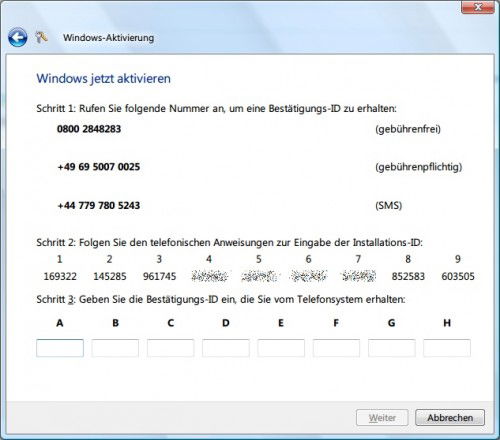
Task: Focus confirmation ID field C
Action: 171,348
